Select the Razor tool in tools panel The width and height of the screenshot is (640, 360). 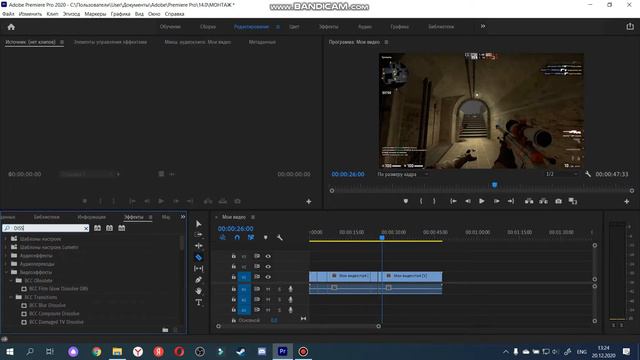coord(199,257)
